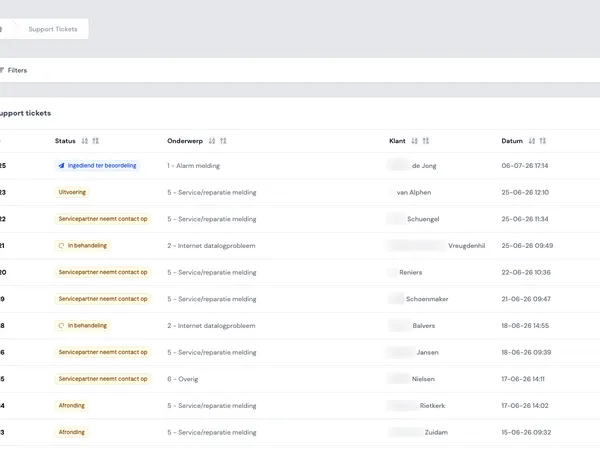Click Jansen's 'Servicepartner neemt contact op' status

[x=103, y=352]
